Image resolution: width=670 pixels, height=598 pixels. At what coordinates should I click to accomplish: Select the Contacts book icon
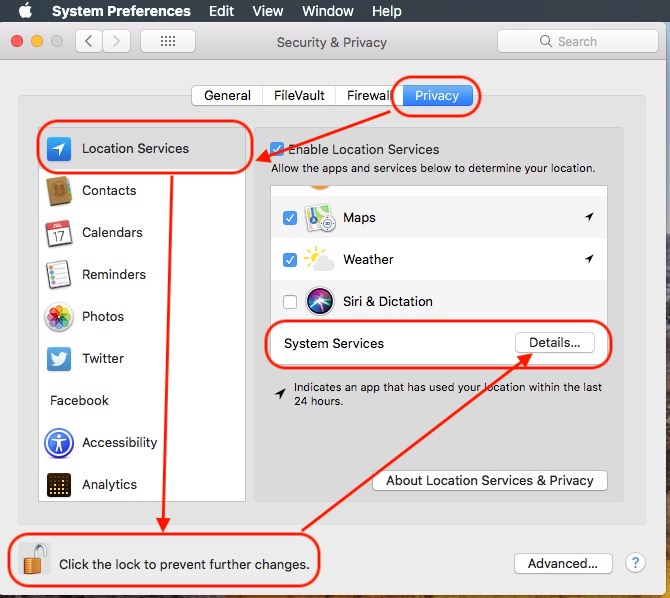[59, 191]
